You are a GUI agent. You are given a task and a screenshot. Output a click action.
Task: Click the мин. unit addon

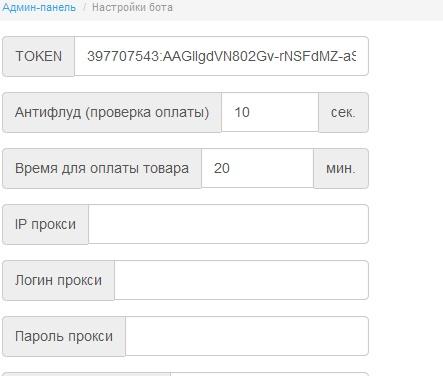pos(341,168)
